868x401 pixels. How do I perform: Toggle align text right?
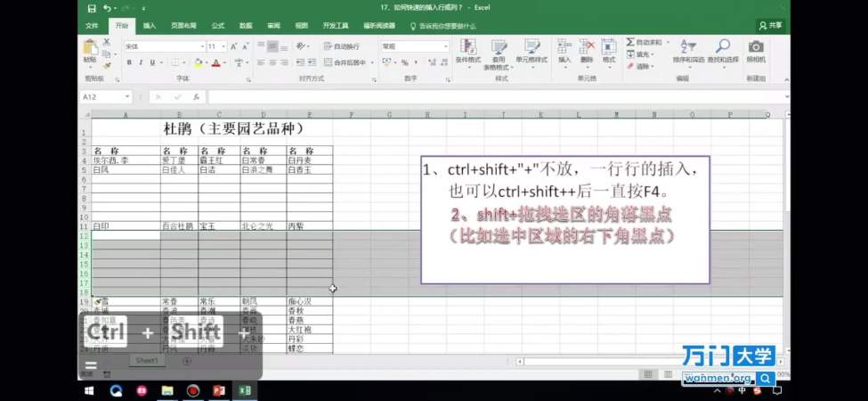coord(284,62)
